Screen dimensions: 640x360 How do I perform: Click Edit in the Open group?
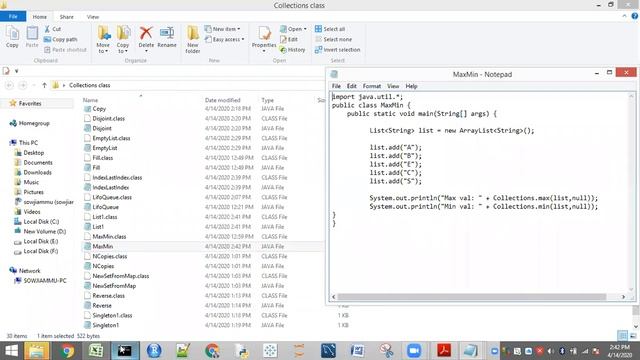pyautogui.click(x=289, y=39)
